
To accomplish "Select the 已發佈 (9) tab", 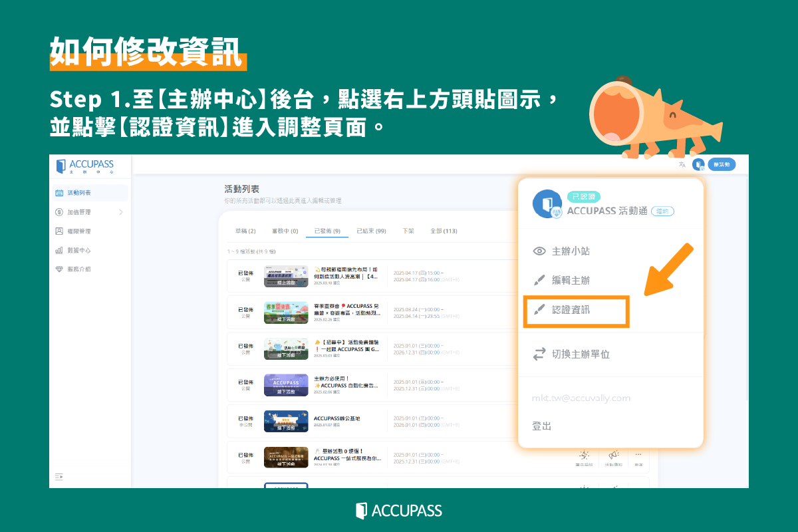I will [x=327, y=231].
